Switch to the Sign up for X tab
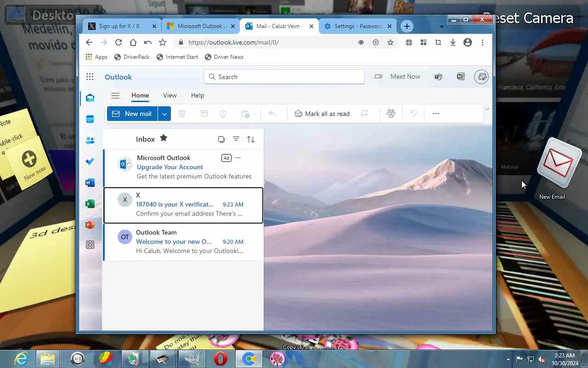Viewport: 588px width, 368px height. click(x=122, y=26)
